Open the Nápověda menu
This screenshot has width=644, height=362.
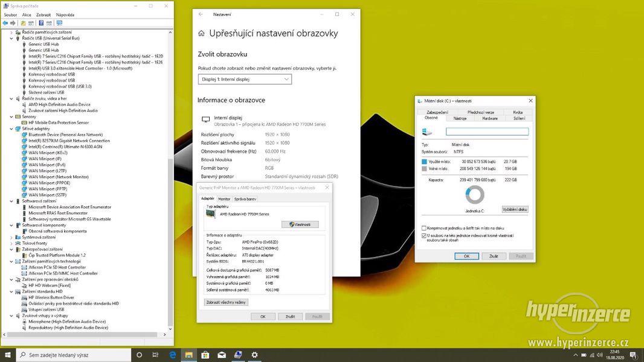pyautogui.click(x=65, y=14)
